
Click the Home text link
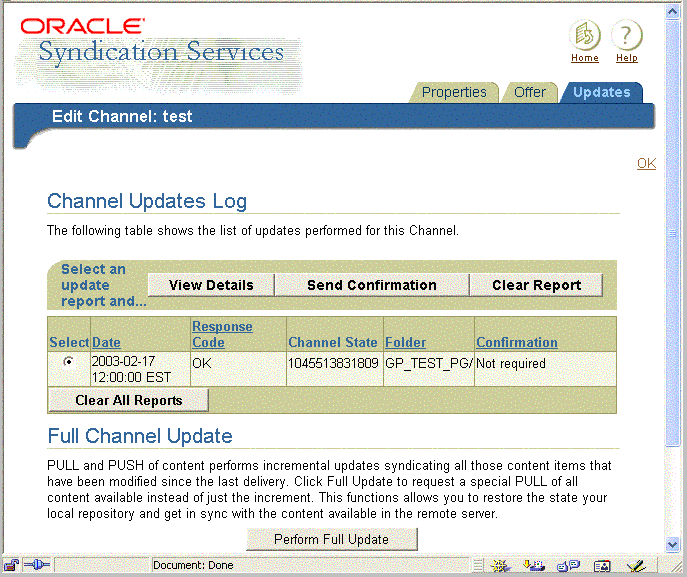click(x=584, y=58)
